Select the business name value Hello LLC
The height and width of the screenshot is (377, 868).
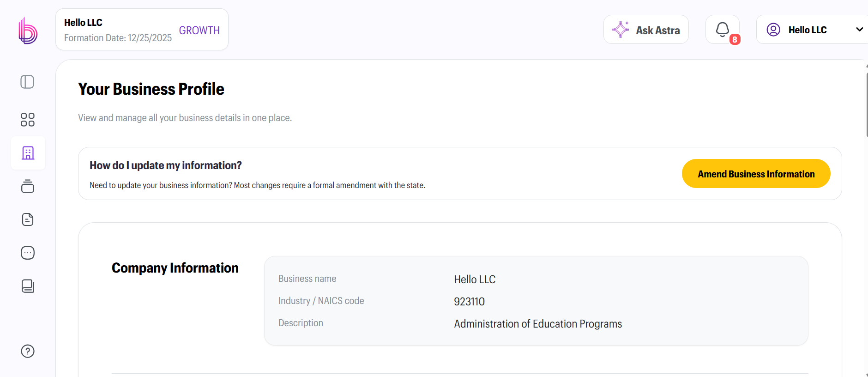click(x=475, y=280)
